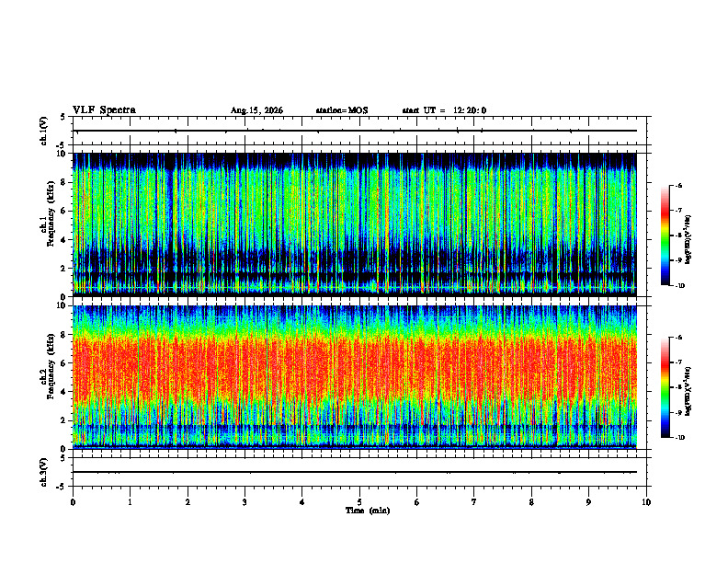
Task: Click the ch.1 color scale bar
Action: pyautogui.click(x=665, y=236)
